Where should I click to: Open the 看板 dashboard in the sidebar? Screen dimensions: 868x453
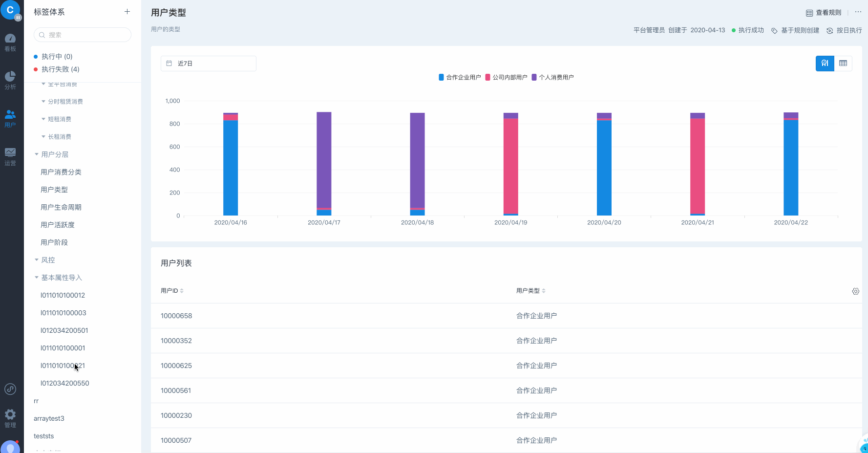coord(10,43)
